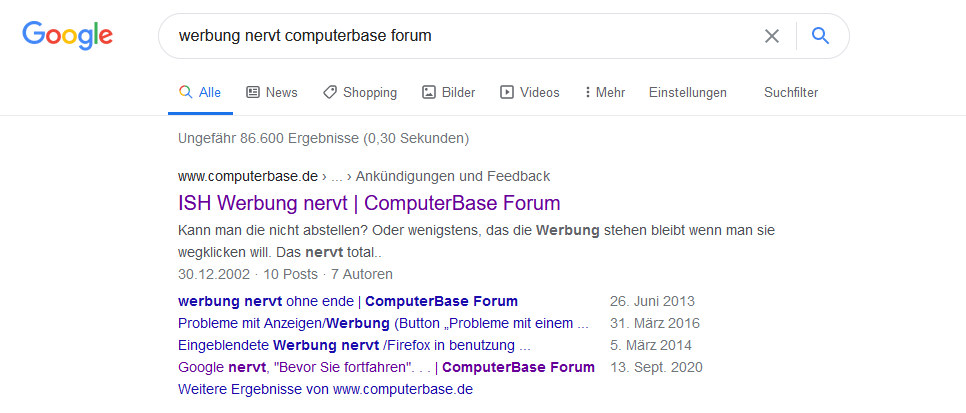Click the News tab newspaper icon

253,92
